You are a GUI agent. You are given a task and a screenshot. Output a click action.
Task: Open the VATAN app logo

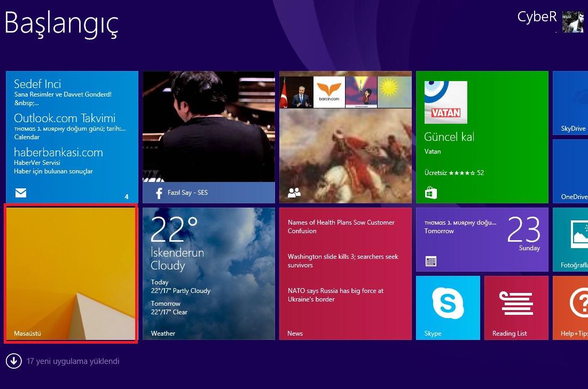coord(446,102)
